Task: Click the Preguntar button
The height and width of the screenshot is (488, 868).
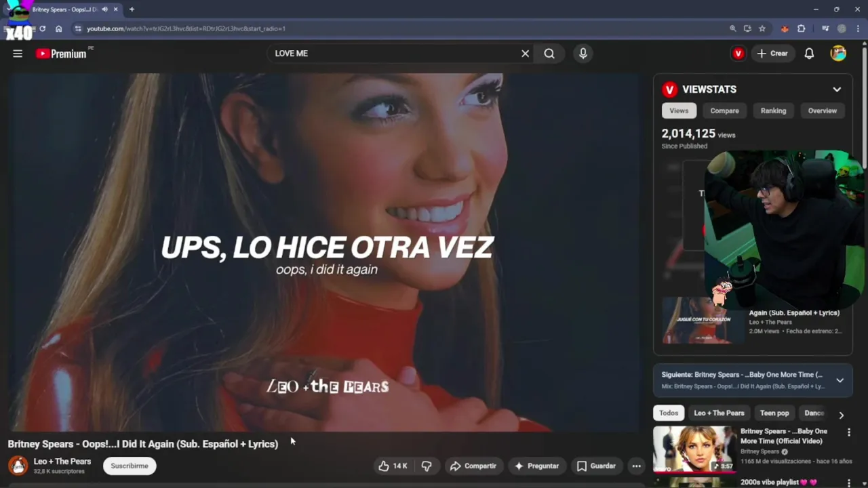Action: 536,466
